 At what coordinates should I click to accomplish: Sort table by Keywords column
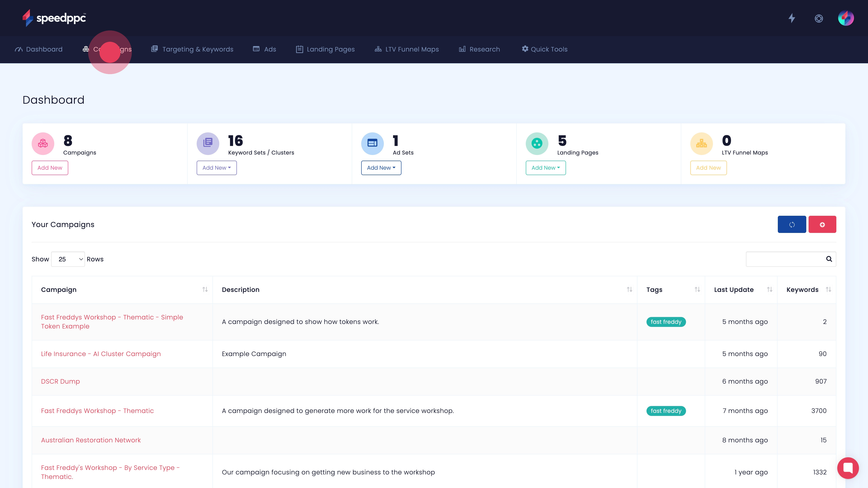pyautogui.click(x=828, y=289)
